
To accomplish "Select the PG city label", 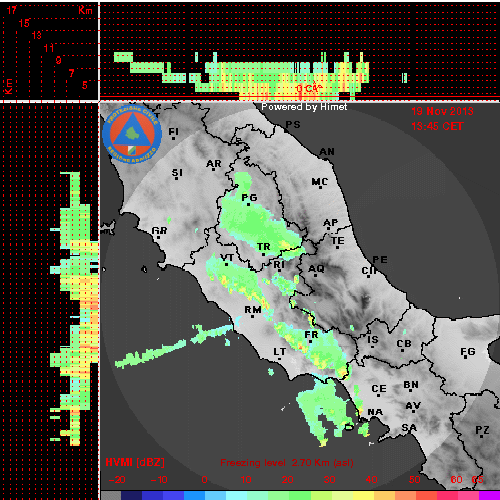I will point(249,198).
